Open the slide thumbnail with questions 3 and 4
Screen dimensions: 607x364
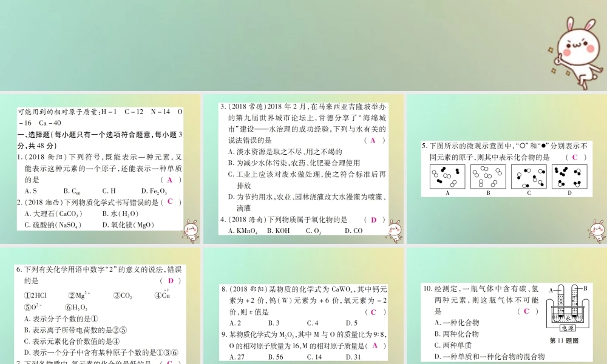point(303,169)
